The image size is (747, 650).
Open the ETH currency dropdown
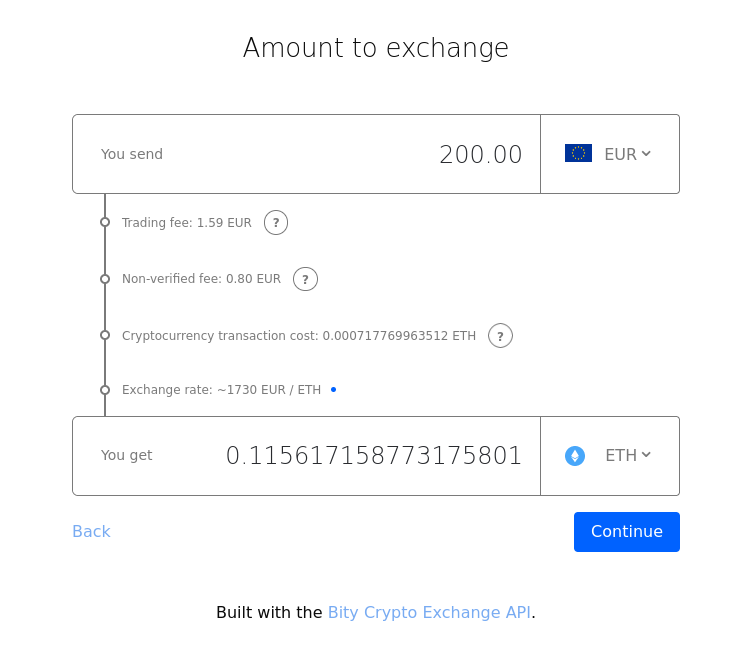click(x=610, y=456)
